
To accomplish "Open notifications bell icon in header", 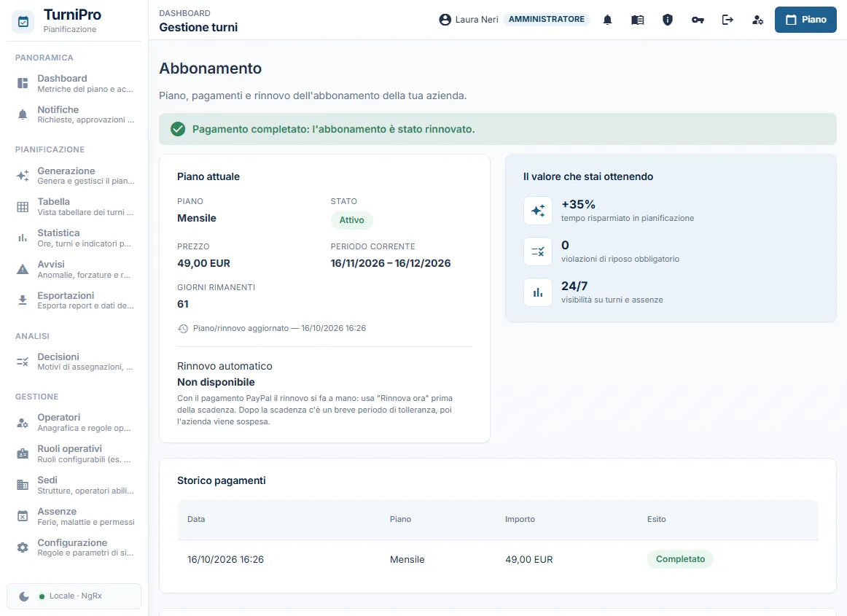I will click(x=607, y=20).
